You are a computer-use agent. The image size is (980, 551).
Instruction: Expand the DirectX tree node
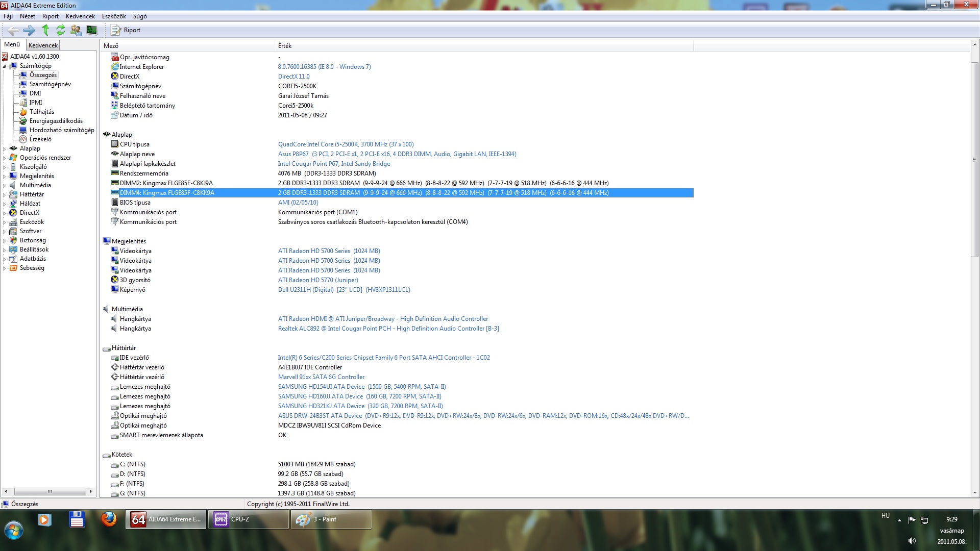coord(4,213)
